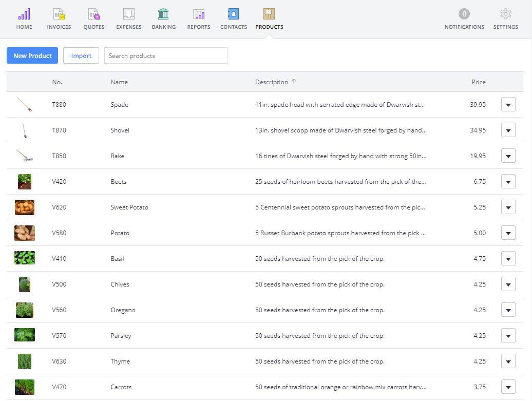
Task: Open the Contacts address book icon
Action: (x=234, y=14)
